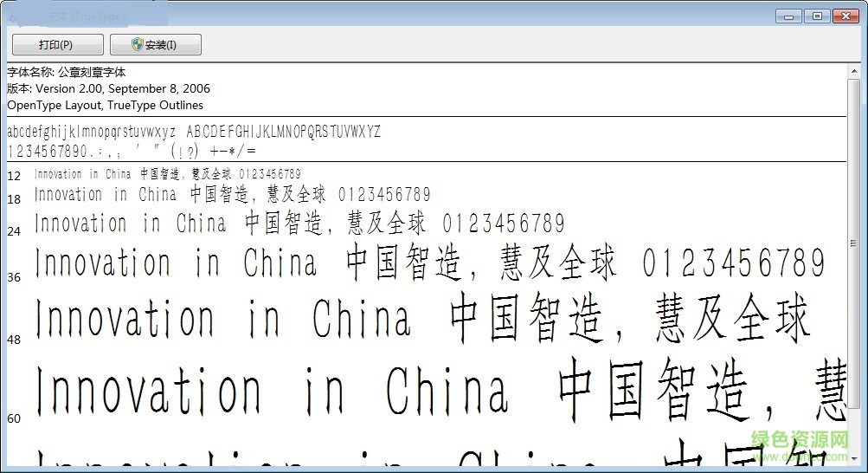Click 'OpenType Layout, TrueType Outlines' text

[x=106, y=105]
